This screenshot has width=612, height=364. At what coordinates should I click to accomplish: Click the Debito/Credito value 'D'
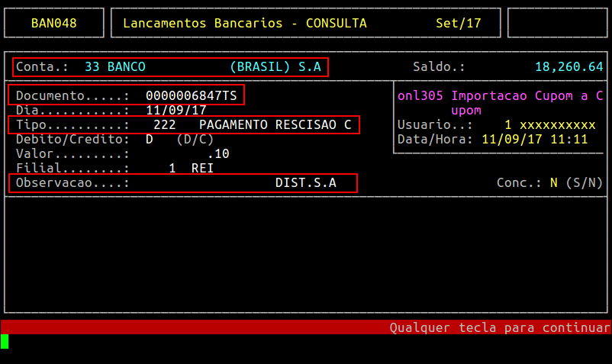click(x=149, y=139)
